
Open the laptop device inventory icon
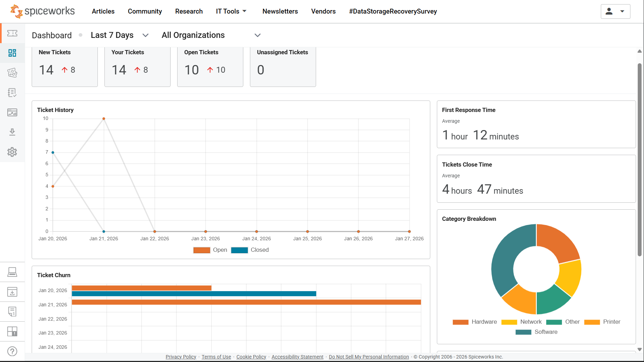(12, 272)
